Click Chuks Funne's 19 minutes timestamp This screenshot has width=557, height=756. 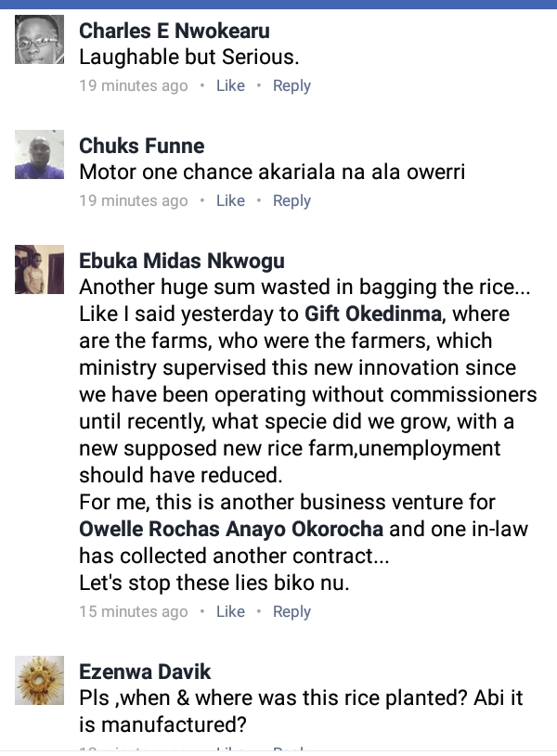134,200
